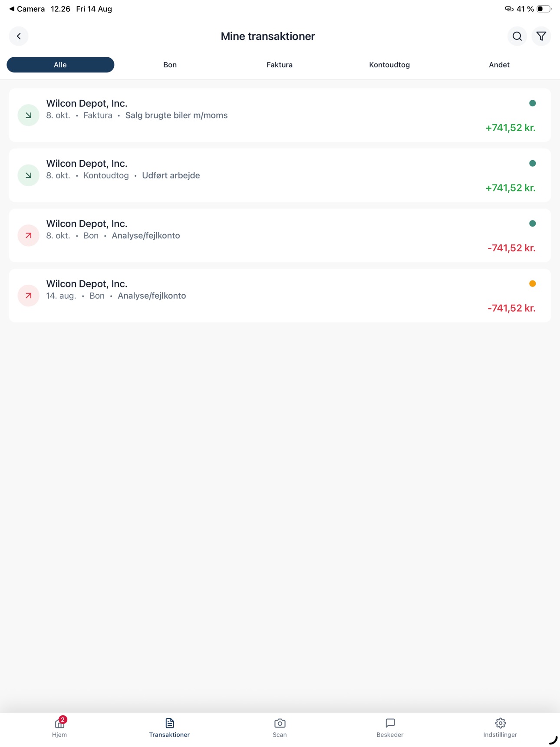Switch to the Faktura tab
This screenshot has height=747, width=560.
pyautogui.click(x=280, y=65)
